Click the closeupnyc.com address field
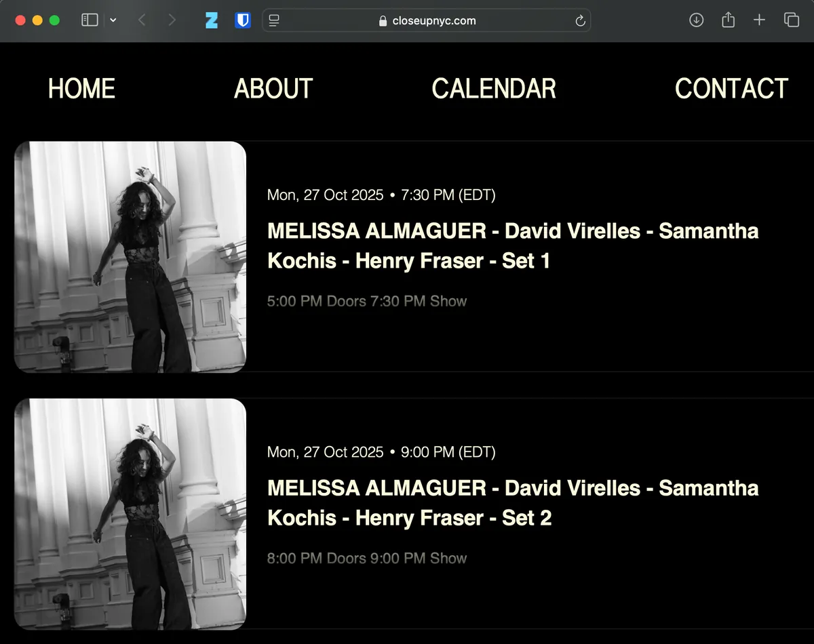Viewport: 814px width, 644px height. [427, 20]
